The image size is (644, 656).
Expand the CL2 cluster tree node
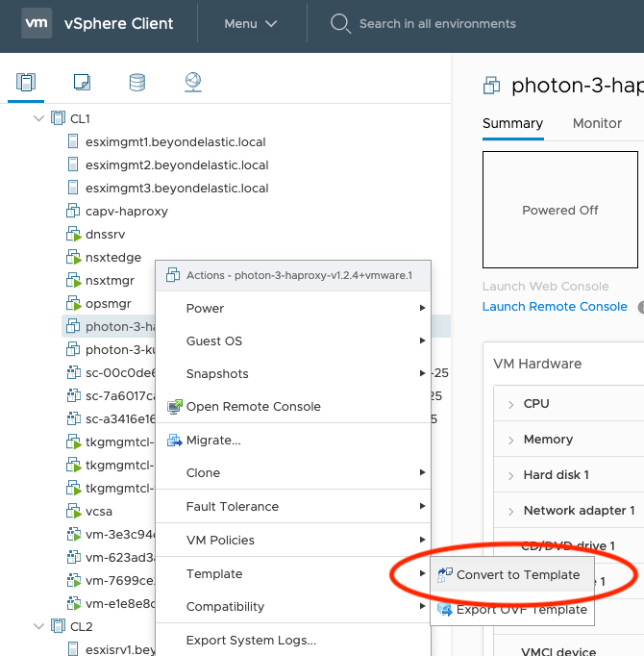pos(39,627)
